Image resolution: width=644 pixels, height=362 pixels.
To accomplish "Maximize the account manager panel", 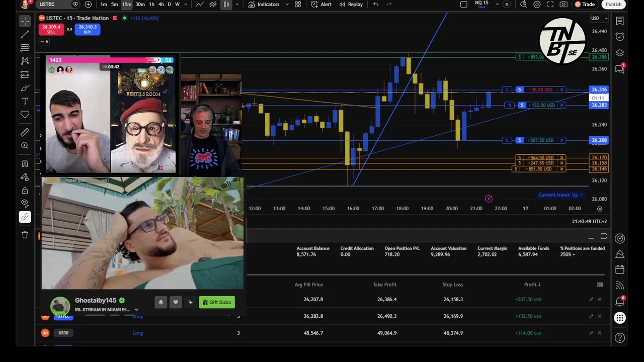I will pyautogui.click(x=604, y=236).
